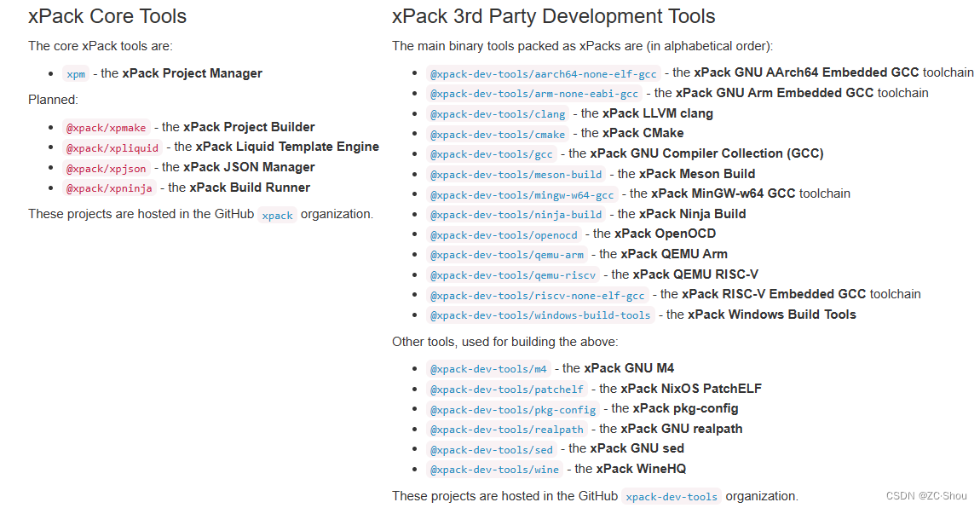Click the 'xPack WineHQ' text
Image resolution: width=980 pixels, height=508 pixels.
coord(641,469)
